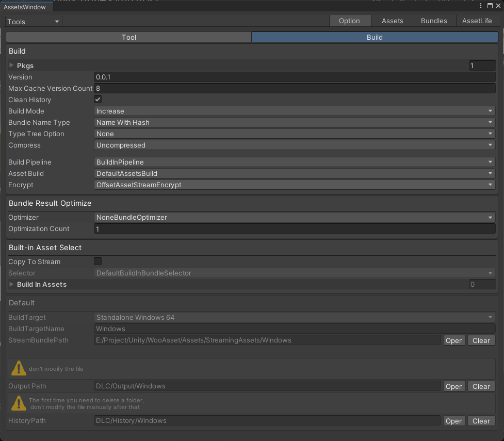Switch to the Bundles tab
The image size is (504, 441).
coord(434,21)
